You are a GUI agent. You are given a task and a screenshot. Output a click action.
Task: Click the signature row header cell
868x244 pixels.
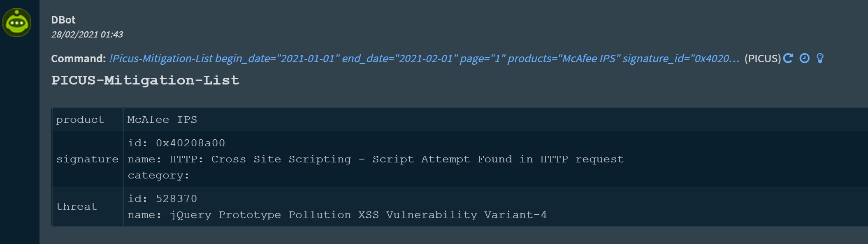(87, 159)
